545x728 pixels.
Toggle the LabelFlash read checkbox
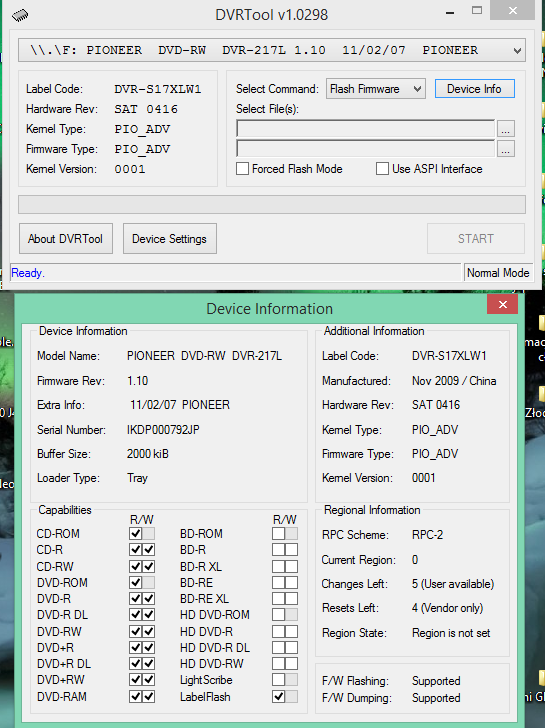(x=279, y=696)
